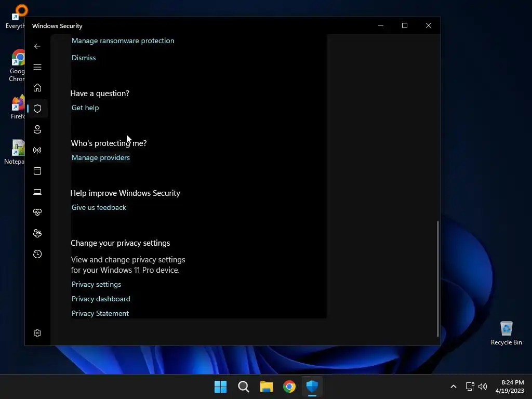Viewport: 532px width, 399px height.
Task: Open the Home section icon
Action: (x=37, y=88)
